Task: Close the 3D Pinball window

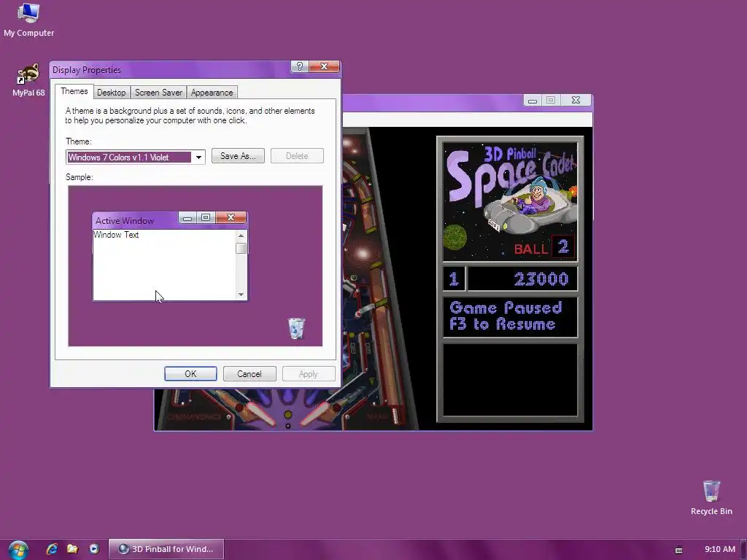Action: 576,101
